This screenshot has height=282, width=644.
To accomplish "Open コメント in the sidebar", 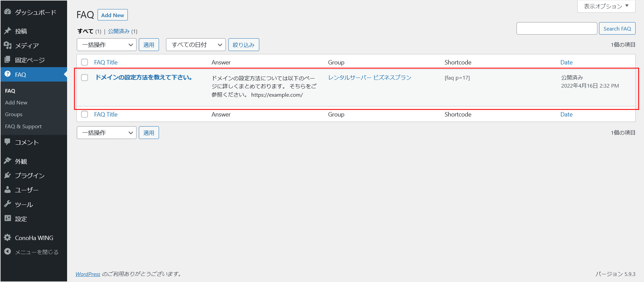I will tap(27, 142).
